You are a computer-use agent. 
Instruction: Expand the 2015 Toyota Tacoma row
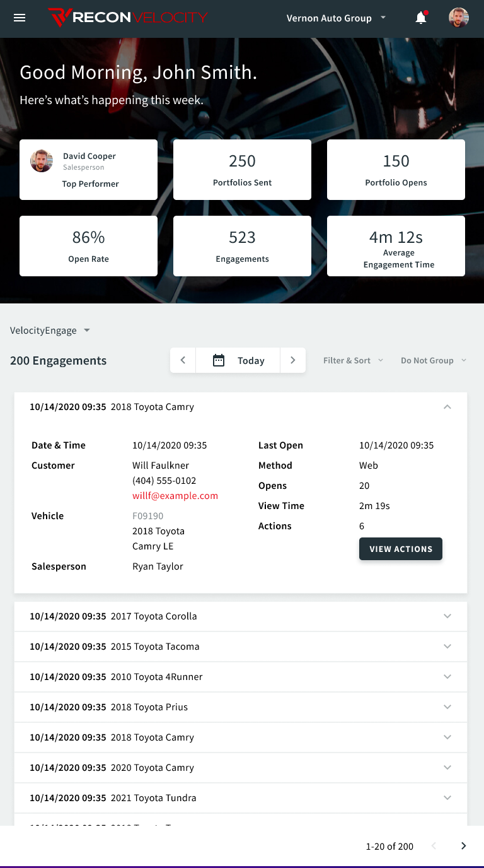(x=447, y=647)
